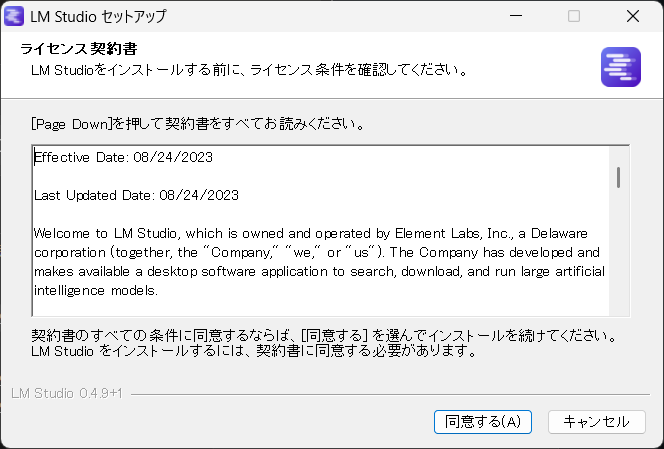Image resolution: width=664 pixels, height=449 pixels.
Task: Close the LM Studio setup window
Action: click(x=633, y=17)
